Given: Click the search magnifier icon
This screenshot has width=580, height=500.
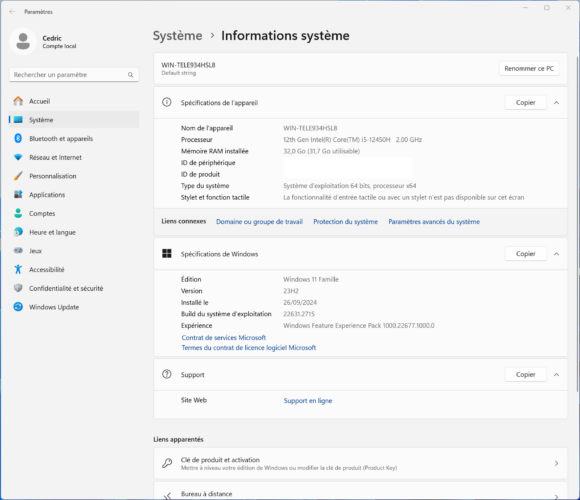Looking at the screenshot, I should [x=131, y=75].
